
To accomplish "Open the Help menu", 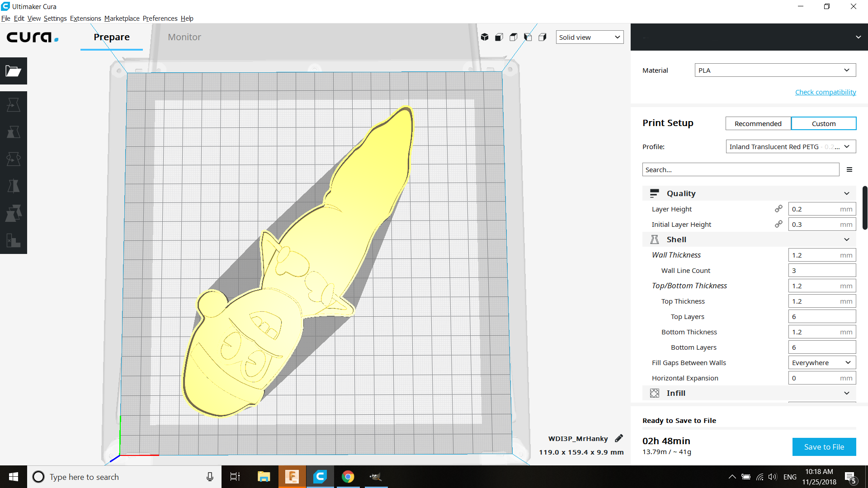I will click(187, 19).
